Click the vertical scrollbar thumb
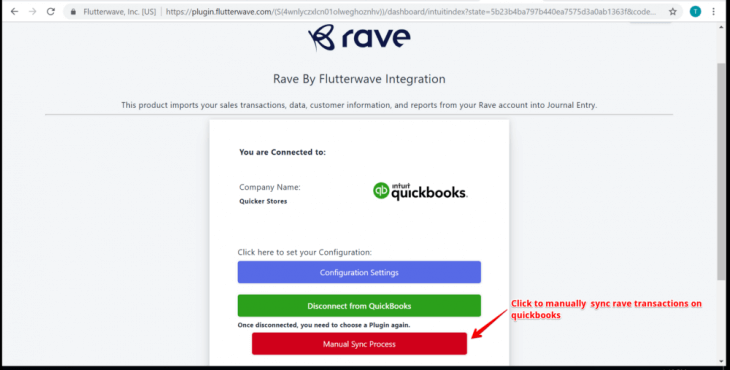 point(721,171)
